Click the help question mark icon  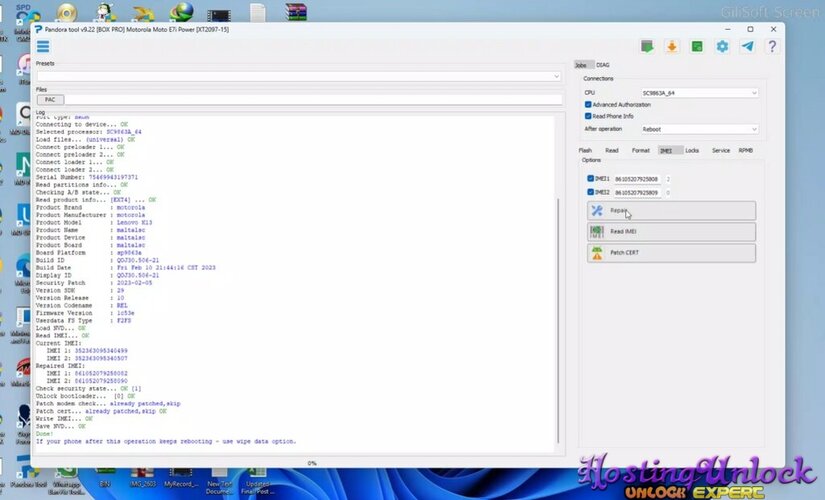(x=772, y=47)
